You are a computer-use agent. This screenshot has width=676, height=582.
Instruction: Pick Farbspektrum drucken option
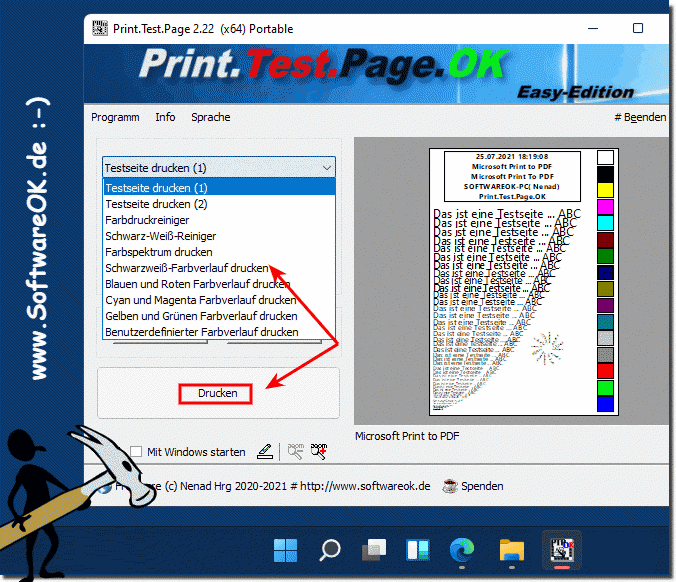219,252
